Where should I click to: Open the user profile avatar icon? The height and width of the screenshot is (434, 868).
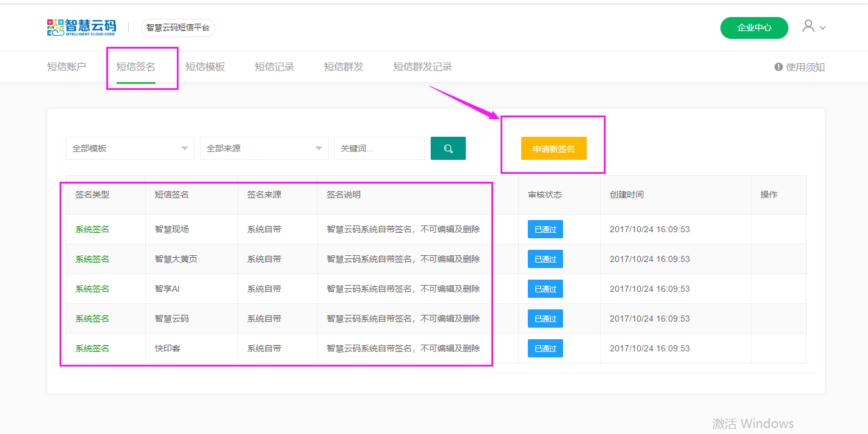pos(808,26)
